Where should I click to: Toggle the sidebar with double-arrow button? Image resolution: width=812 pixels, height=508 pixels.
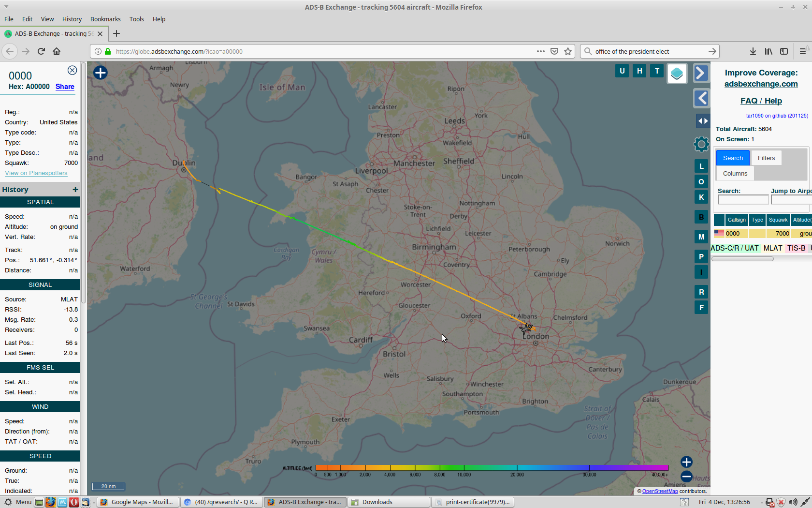tap(703, 121)
